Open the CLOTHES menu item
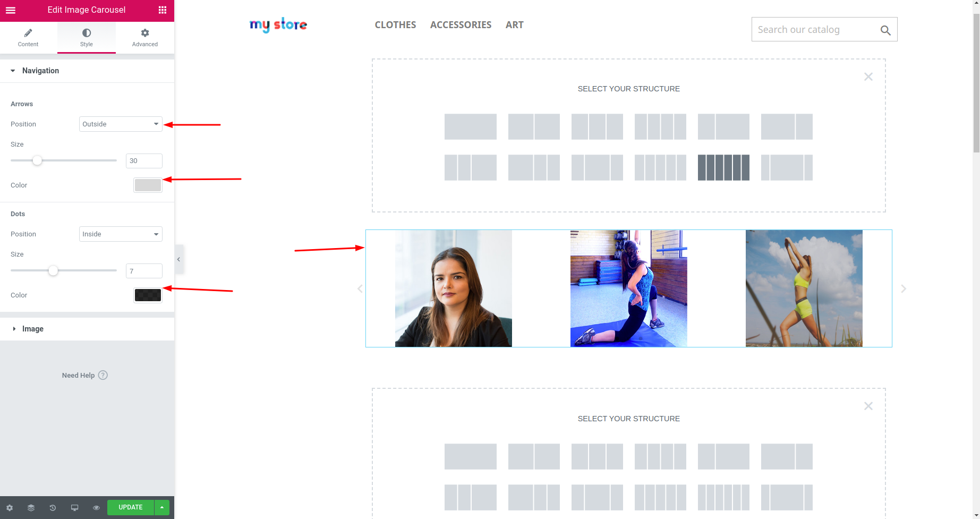Viewport: 980px width, 519px height. pos(395,25)
